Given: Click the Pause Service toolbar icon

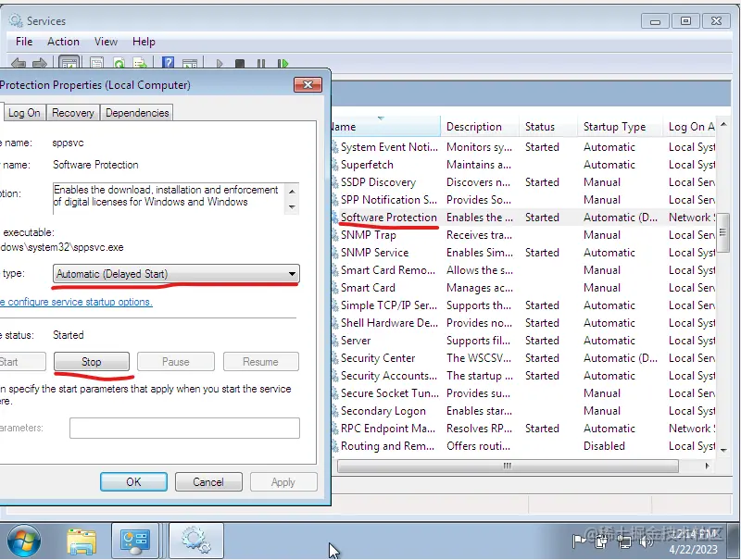Looking at the screenshot, I should point(261,63).
